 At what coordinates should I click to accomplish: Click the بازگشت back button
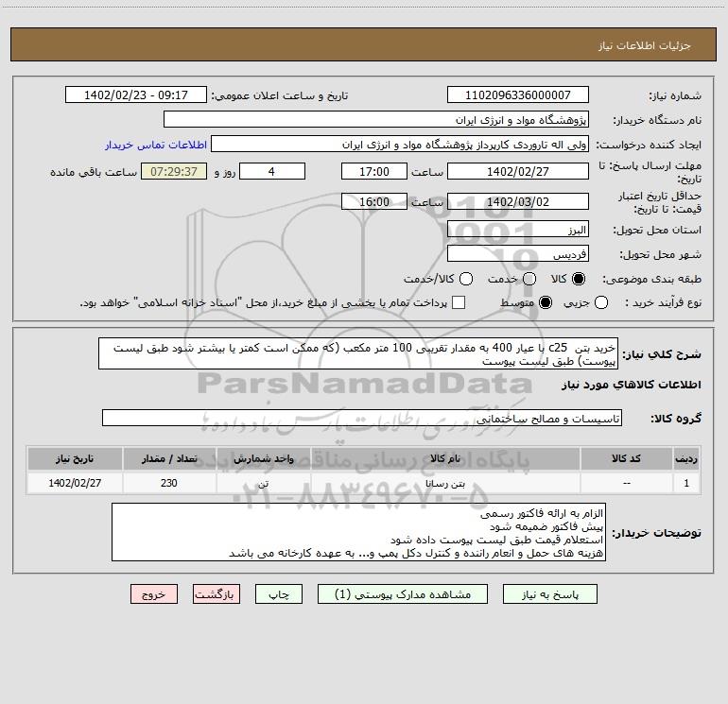coord(217,594)
